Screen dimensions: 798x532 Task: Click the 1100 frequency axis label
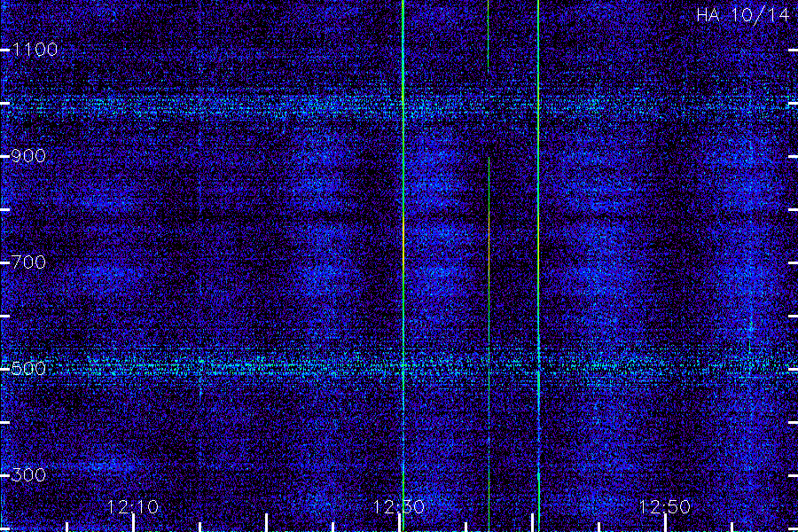(x=34, y=50)
